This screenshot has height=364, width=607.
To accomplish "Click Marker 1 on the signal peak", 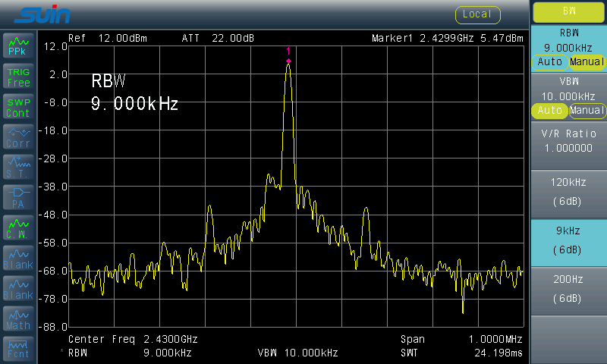I will [x=288, y=61].
